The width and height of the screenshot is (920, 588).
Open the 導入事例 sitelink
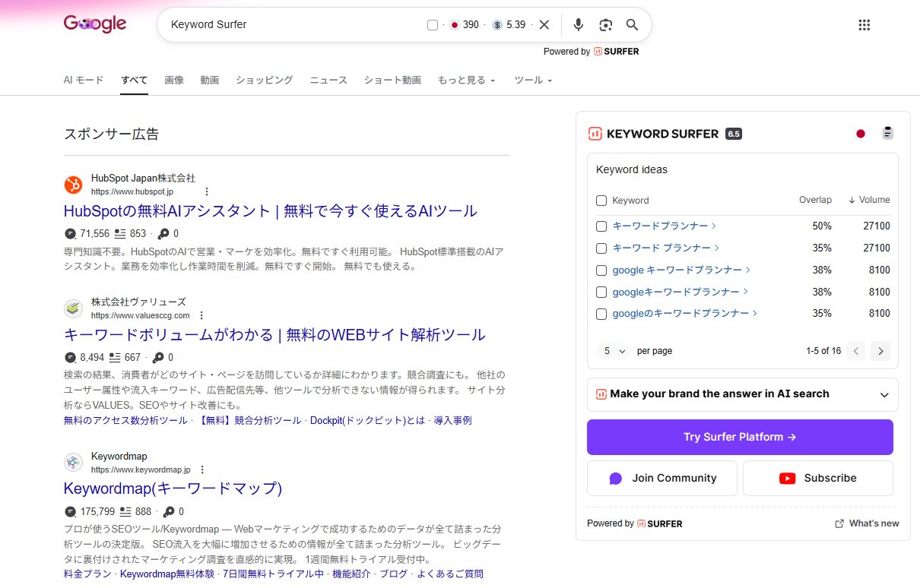pos(452,420)
